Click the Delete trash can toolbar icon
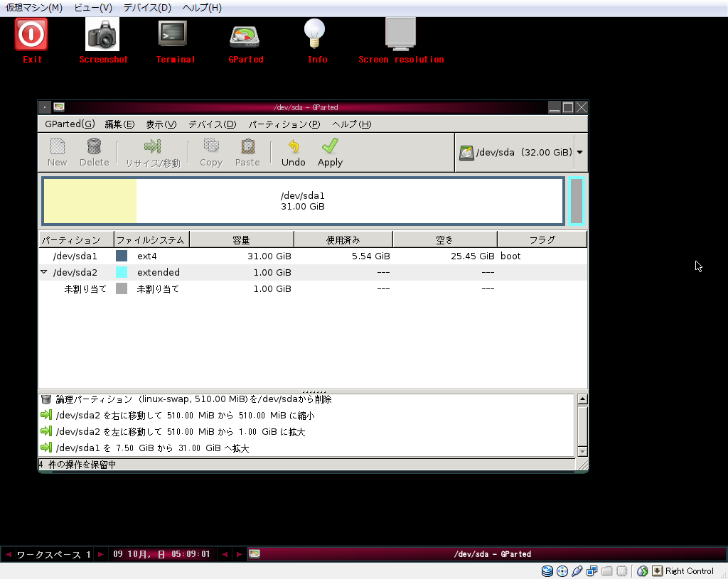728x579 pixels. 95,153
